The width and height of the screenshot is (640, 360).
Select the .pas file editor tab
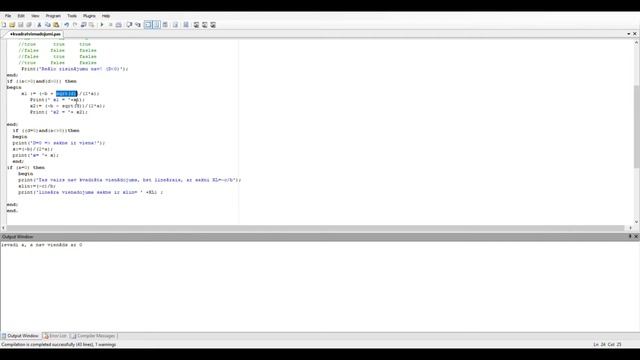coord(35,34)
